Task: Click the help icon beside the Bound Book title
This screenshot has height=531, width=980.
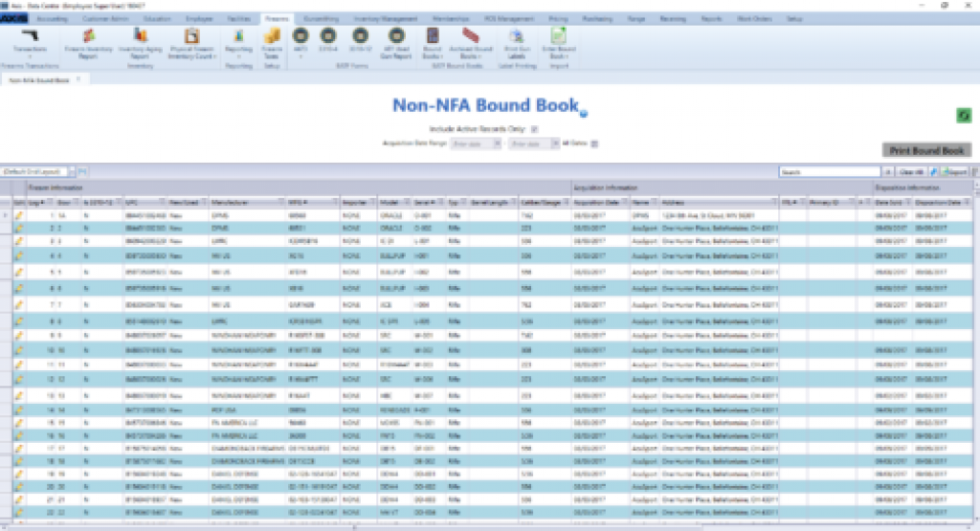Action: (584, 114)
